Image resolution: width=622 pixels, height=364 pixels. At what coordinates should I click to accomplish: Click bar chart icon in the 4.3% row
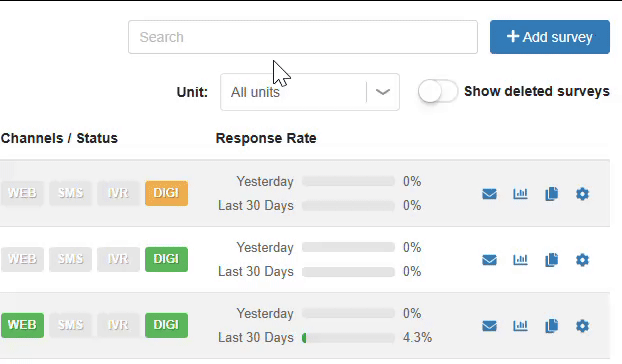(x=520, y=326)
